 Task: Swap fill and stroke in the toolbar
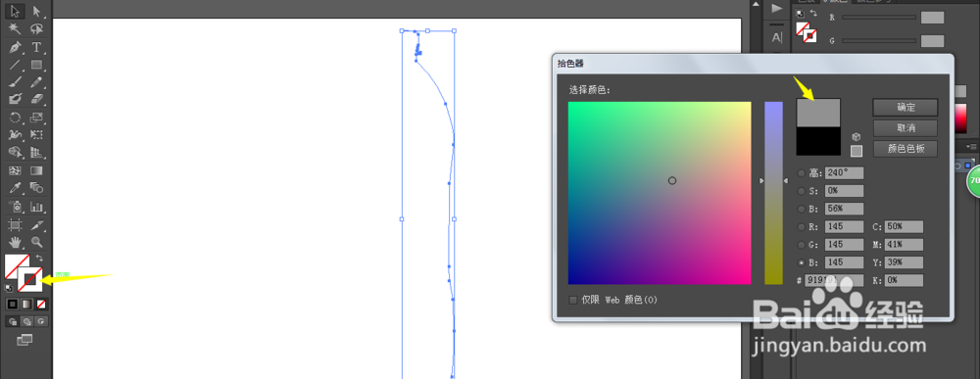(x=39, y=258)
